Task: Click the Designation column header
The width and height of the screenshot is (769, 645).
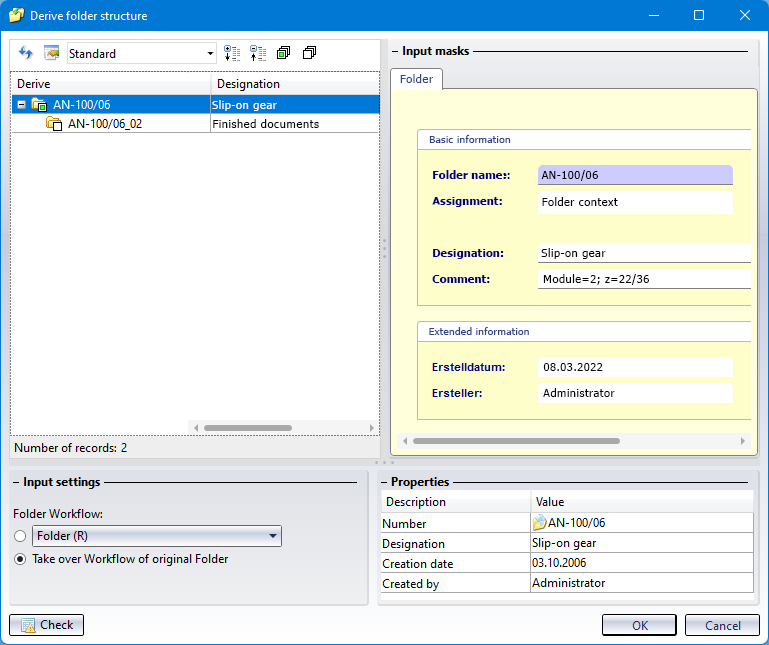Action: (x=295, y=84)
